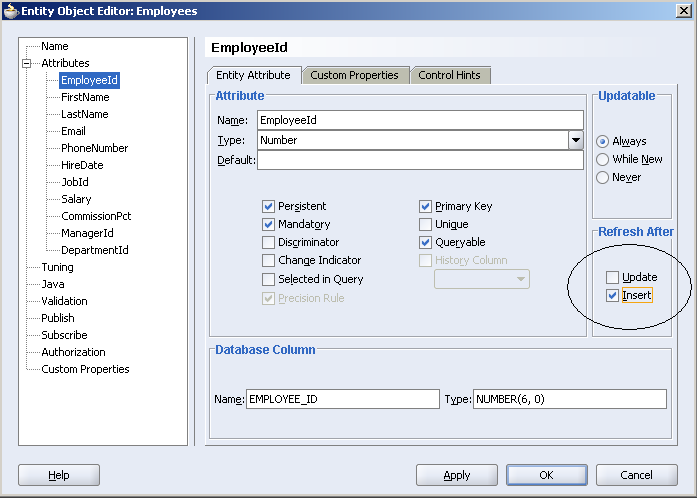Click the Entity Object Editor title bar icon

12,11
